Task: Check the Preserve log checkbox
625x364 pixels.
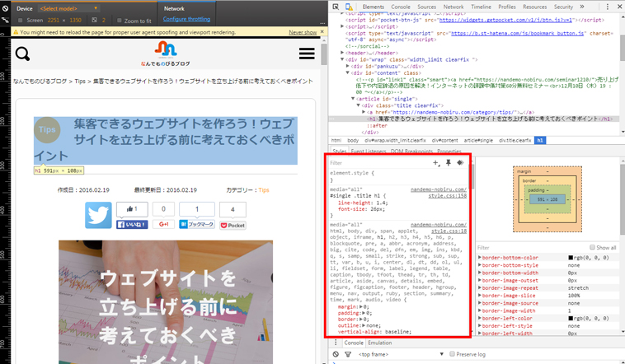Action: 452,353
